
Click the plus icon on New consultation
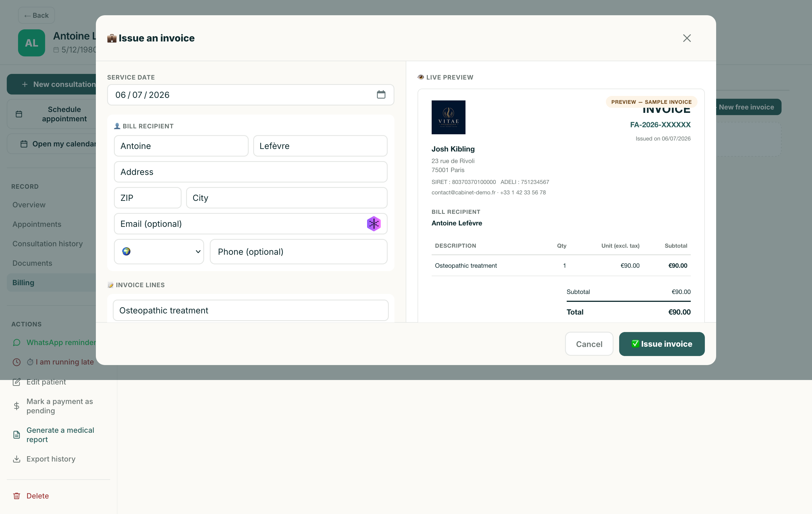(x=25, y=84)
